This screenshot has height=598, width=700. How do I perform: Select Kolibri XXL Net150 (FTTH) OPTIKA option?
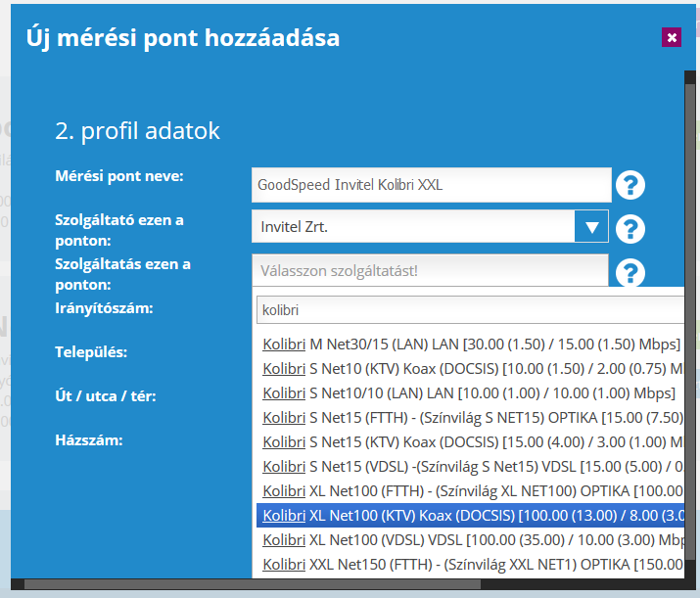(470, 565)
